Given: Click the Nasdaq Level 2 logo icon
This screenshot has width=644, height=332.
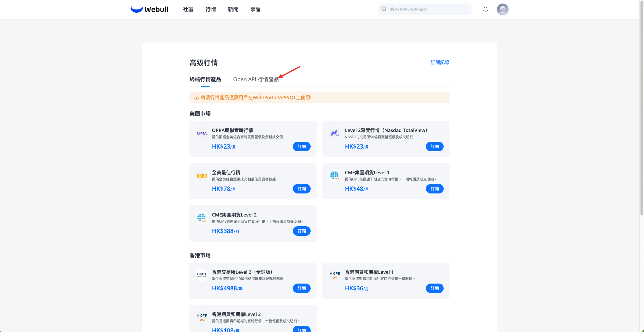Looking at the screenshot, I should 335,133.
